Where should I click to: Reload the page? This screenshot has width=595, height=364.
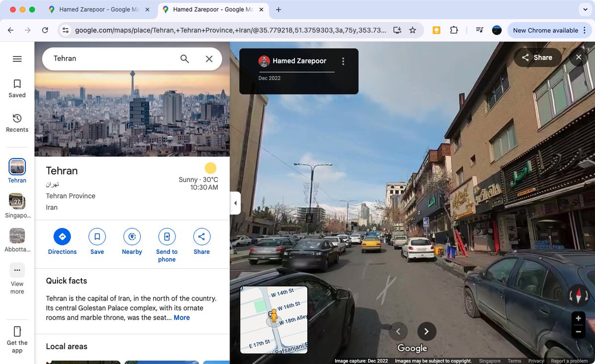pos(45,30)
